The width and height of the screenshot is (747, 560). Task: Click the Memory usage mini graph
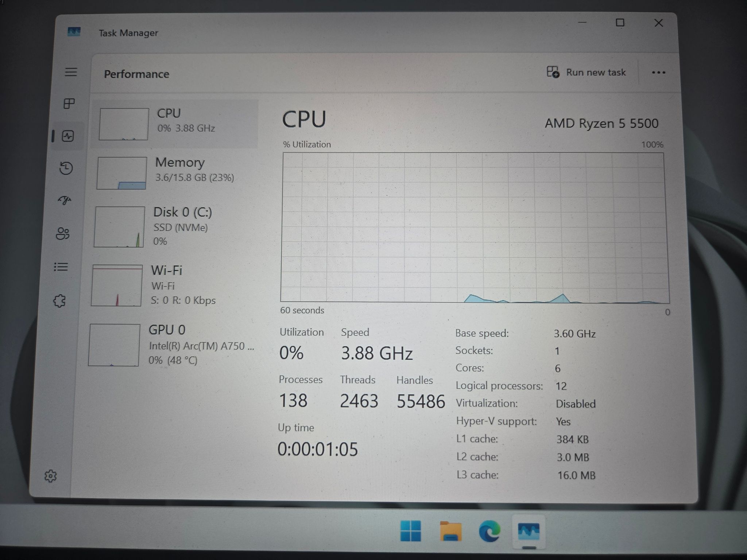coord(121,173)
